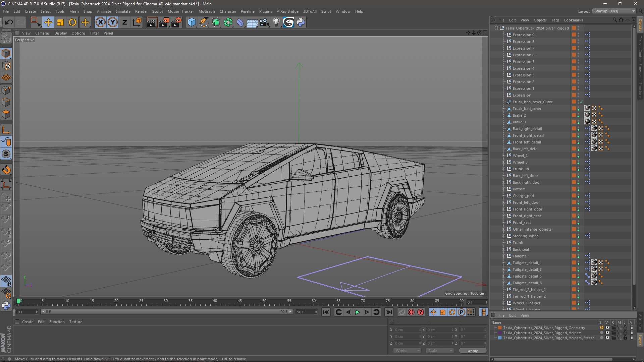Open the Scale mode dropdown
This screenshot has width=644, height=362.
(x=440, y=351)
